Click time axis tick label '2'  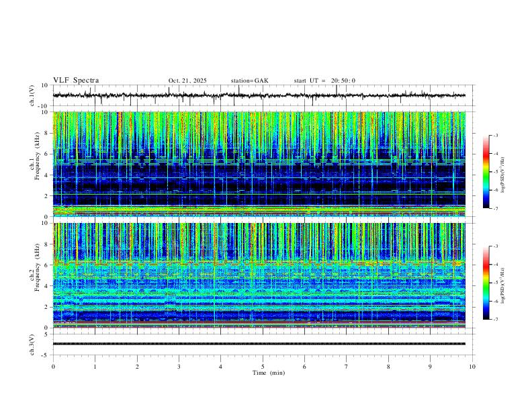coord(137,367)
